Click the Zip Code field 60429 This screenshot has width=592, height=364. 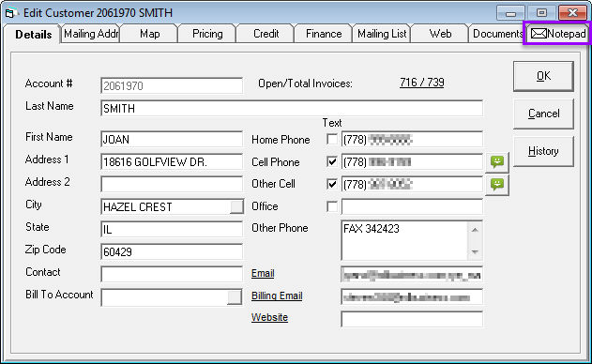[x=172, y=251]
